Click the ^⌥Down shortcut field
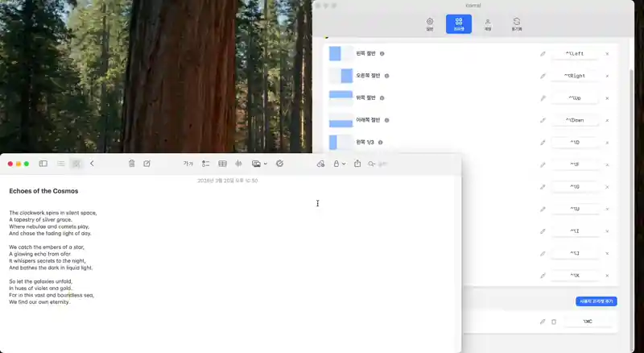Image resolution: width=644 pixels, height=353 pixels. [575, 121]
